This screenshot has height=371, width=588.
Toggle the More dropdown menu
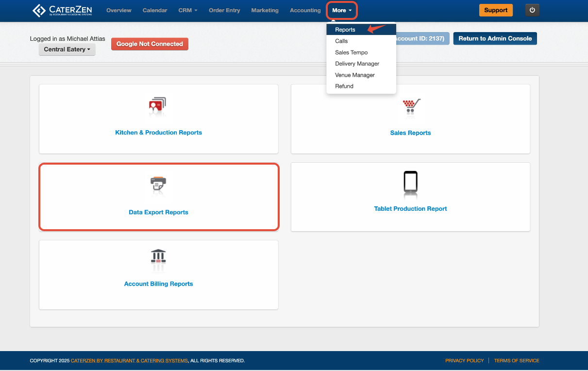click(x=342, y=10)
